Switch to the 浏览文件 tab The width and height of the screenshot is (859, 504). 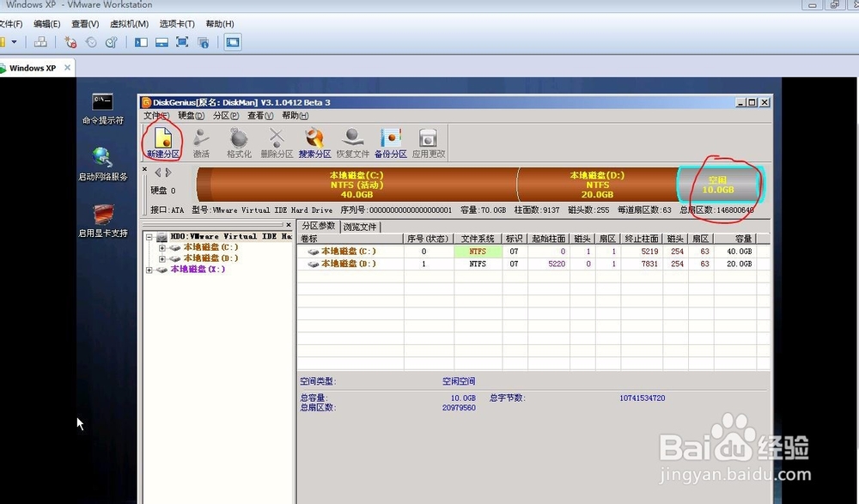(x=360, y=227)
